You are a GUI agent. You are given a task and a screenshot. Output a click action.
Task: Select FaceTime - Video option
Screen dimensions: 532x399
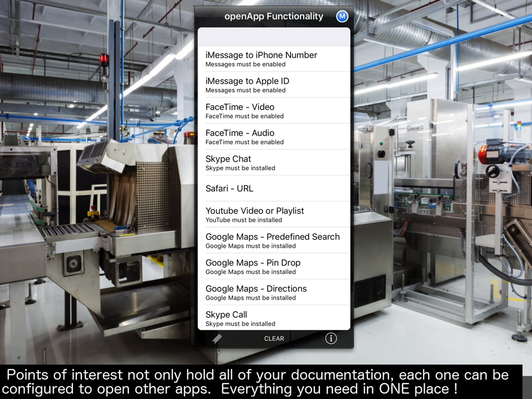[x=274, y=111]
